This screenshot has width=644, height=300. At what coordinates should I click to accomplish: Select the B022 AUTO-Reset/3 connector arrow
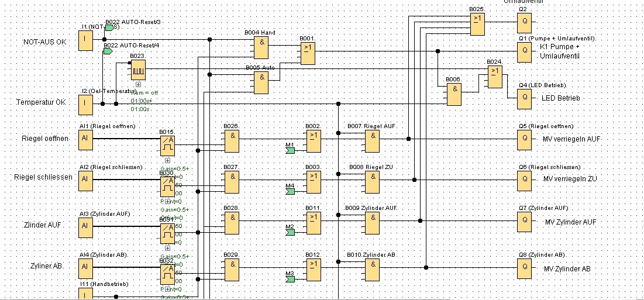[x=109, y=28]
